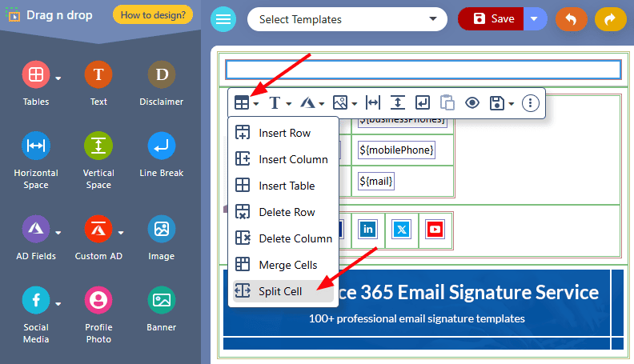The image size is (634, 364).
Task: Expand the Save options arrow
Action: click(535, 18)
